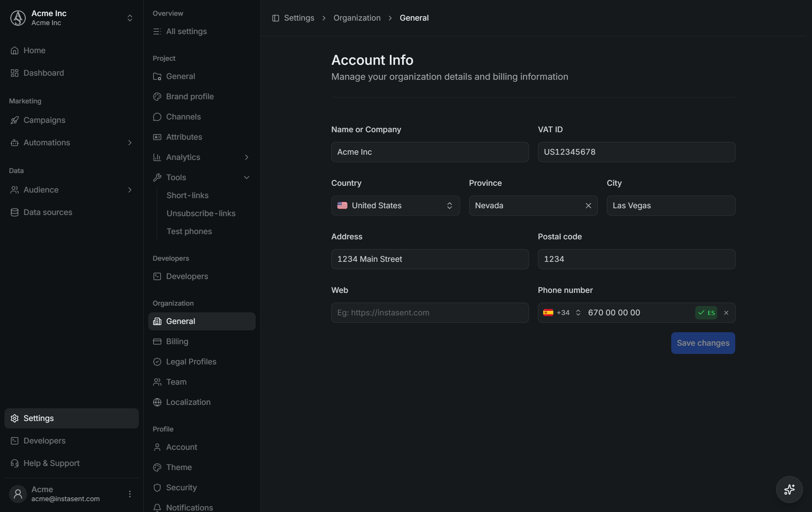Click the Web URL input field
This screenshot has height=512, width=812.
430,313
